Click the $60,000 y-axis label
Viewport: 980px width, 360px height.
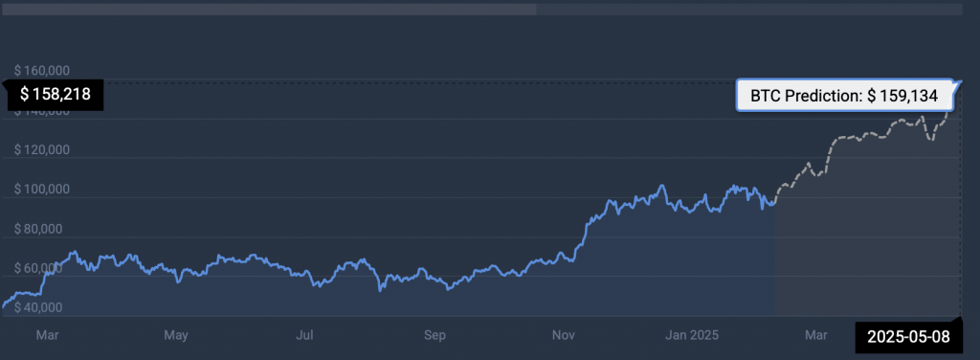pyautogui.click(x=38, y=268)
